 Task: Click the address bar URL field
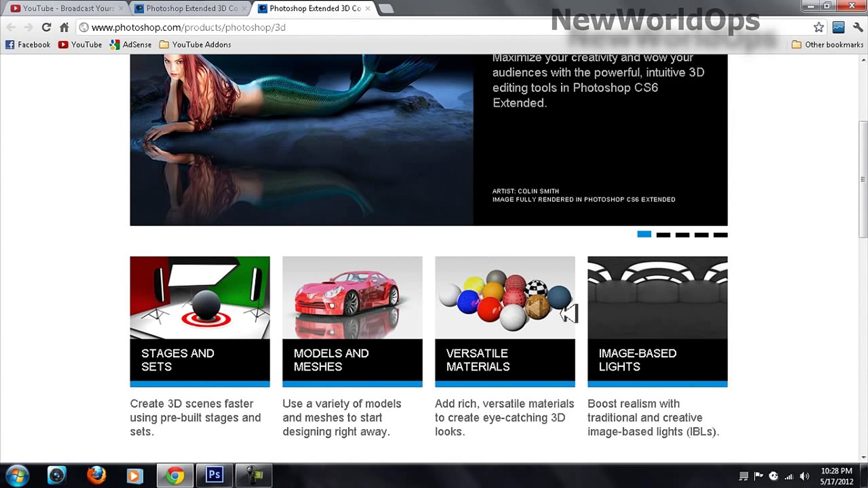[x=316, y=28]
